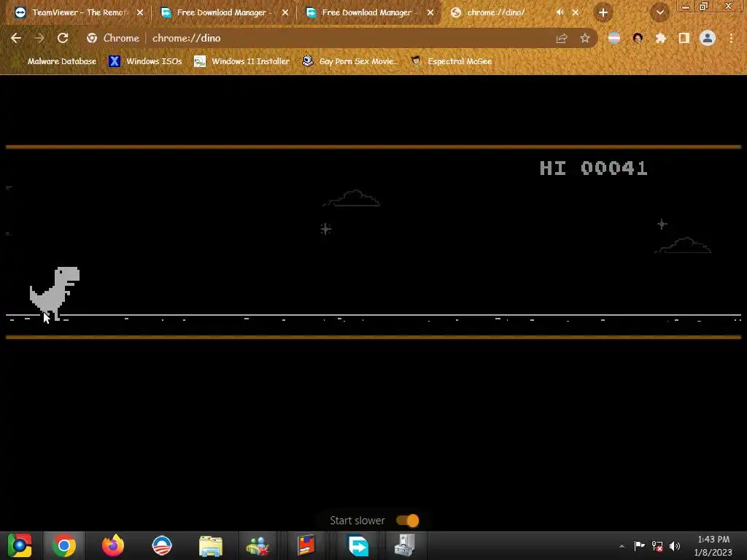The height and width of the screenshot is (560, 747).
Task: Open the toolbox taskbar icon
Action: click(x=405, y=545)
